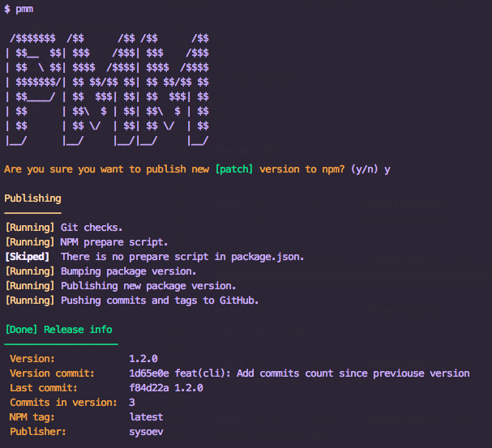The height and width of the screenshot is (448, 492).
Task: Click the 'Publishing new package version.' line
Action: (148, 286)
